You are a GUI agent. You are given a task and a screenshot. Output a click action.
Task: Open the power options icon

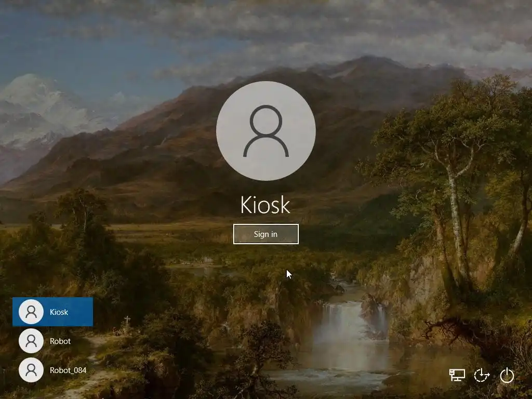pos(507,376)
